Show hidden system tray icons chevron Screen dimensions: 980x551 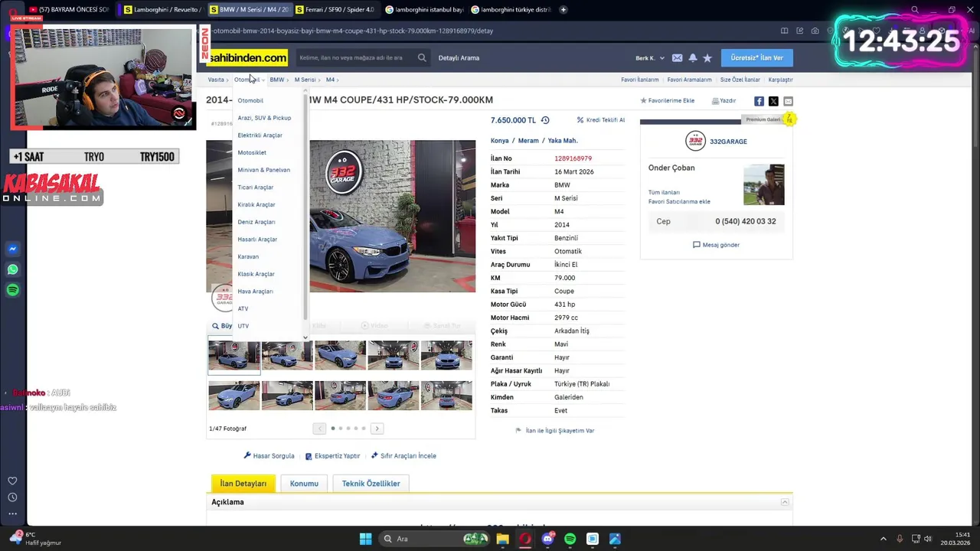[883, 539]
